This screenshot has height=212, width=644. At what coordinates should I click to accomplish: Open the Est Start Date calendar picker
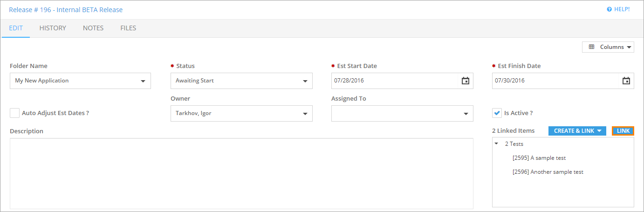(465, 81)
